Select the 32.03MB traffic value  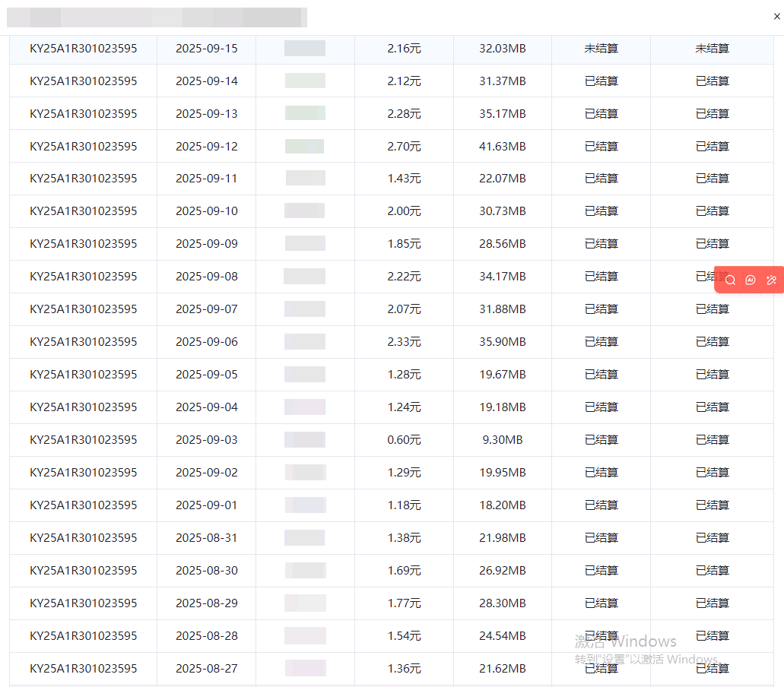coord(503,49)
